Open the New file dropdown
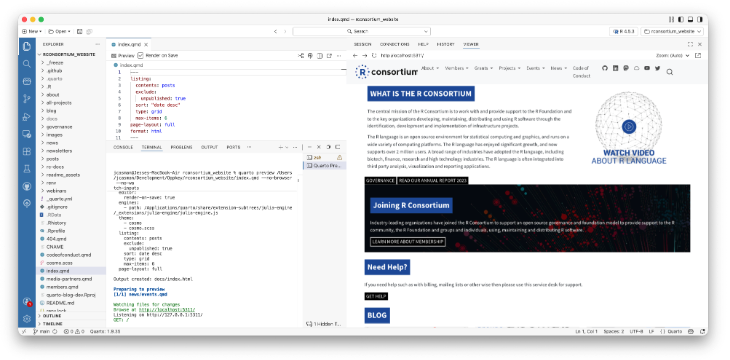This screenshot has width=730, height=360. point(32,31)
